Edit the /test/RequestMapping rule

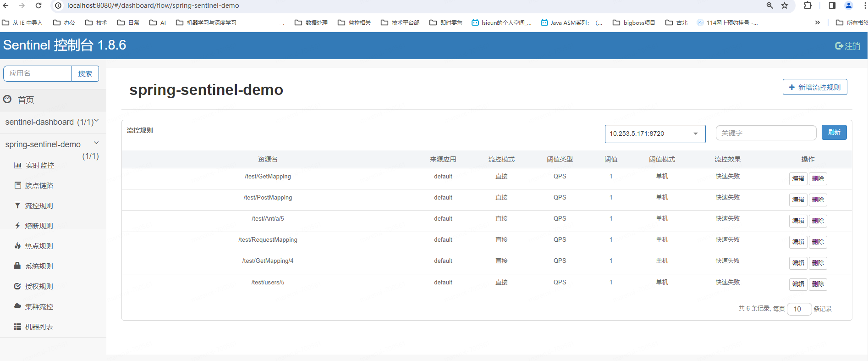point(798,242)
